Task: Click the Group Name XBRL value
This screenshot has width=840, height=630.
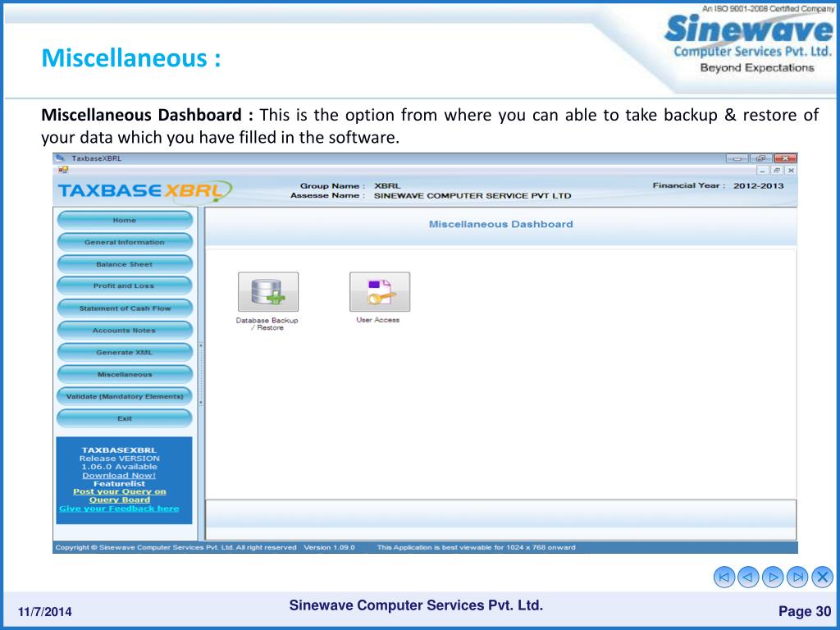Action: point(387,186)
